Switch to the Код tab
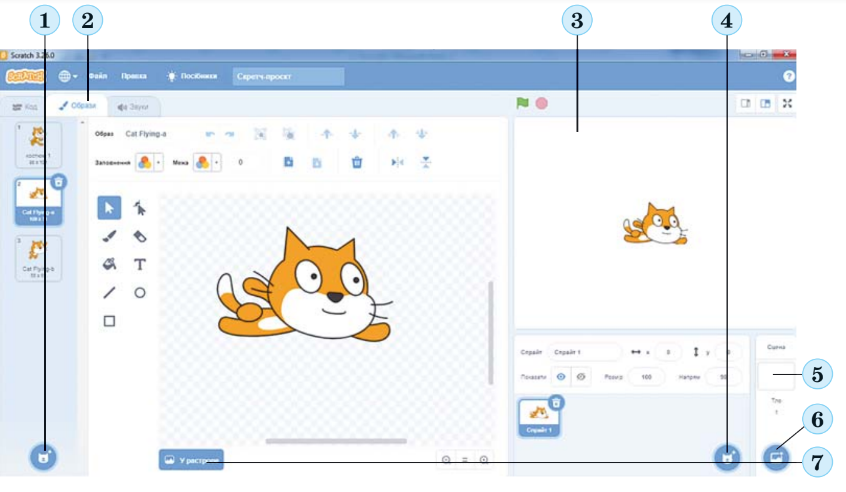Viewport: 846px width, 492px height. [x=25, y=106]
